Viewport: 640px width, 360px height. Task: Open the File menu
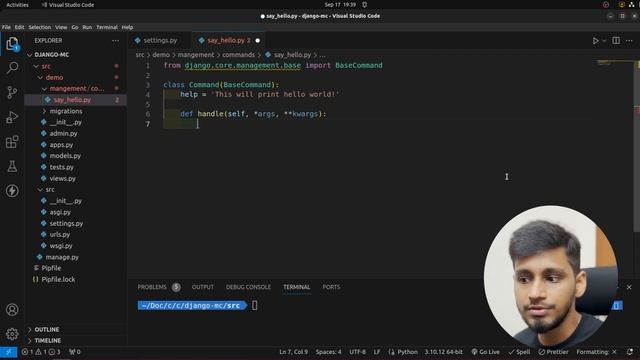tap(6, 27)
